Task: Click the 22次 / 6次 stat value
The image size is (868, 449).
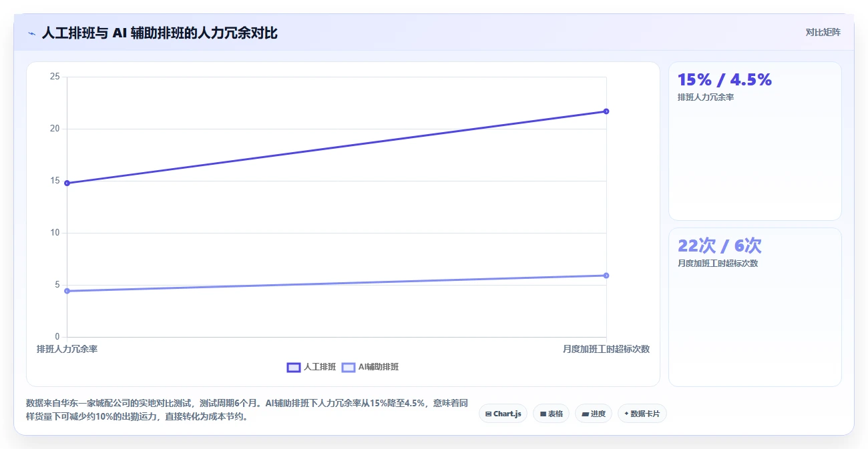Action: (719, 246)
